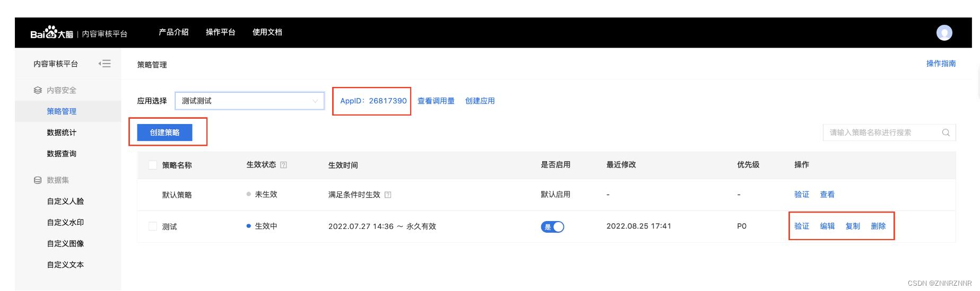Click 复制 for the 测试 row

[x=853, y=226]
